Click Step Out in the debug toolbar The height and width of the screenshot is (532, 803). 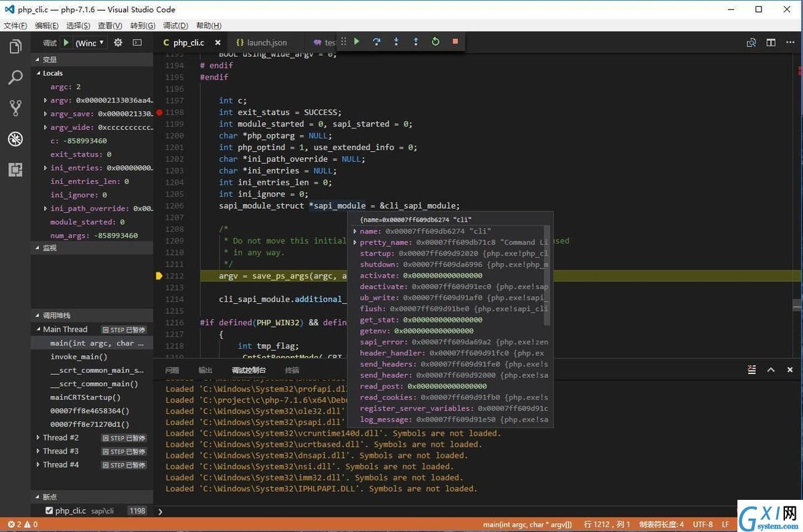[416, 41]
